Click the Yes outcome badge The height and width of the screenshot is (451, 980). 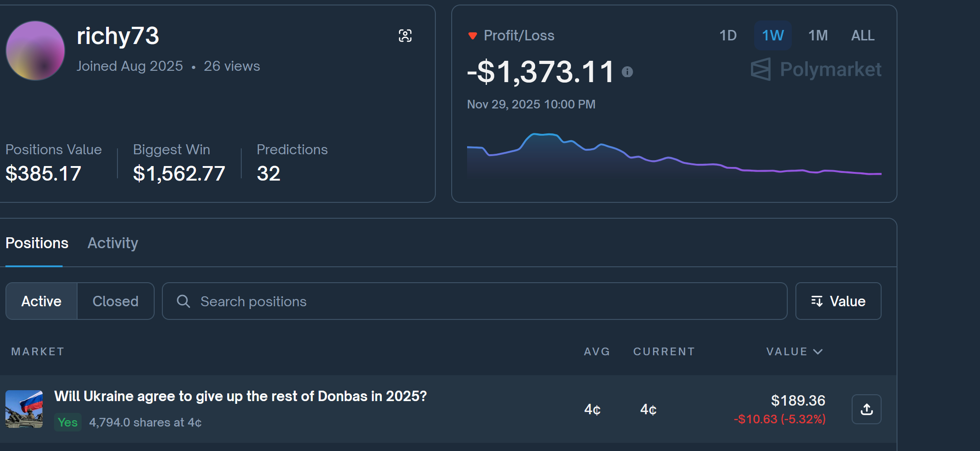[68, 422]
